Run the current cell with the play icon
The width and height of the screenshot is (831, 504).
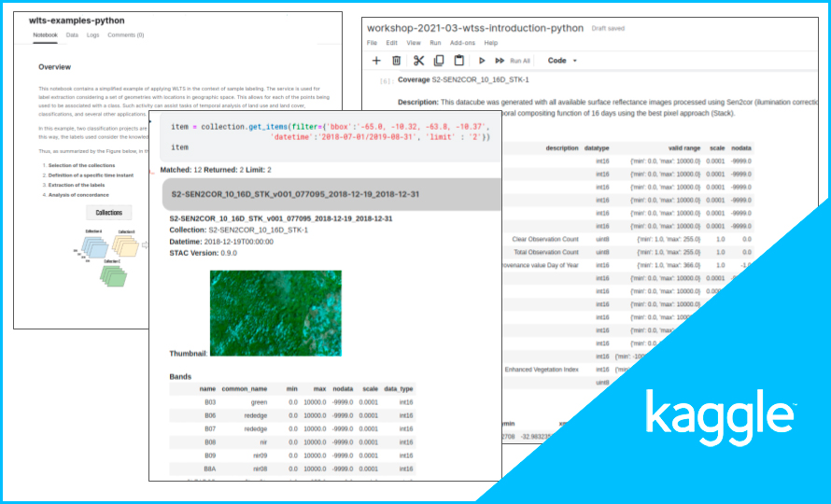(x=482, y=61)
